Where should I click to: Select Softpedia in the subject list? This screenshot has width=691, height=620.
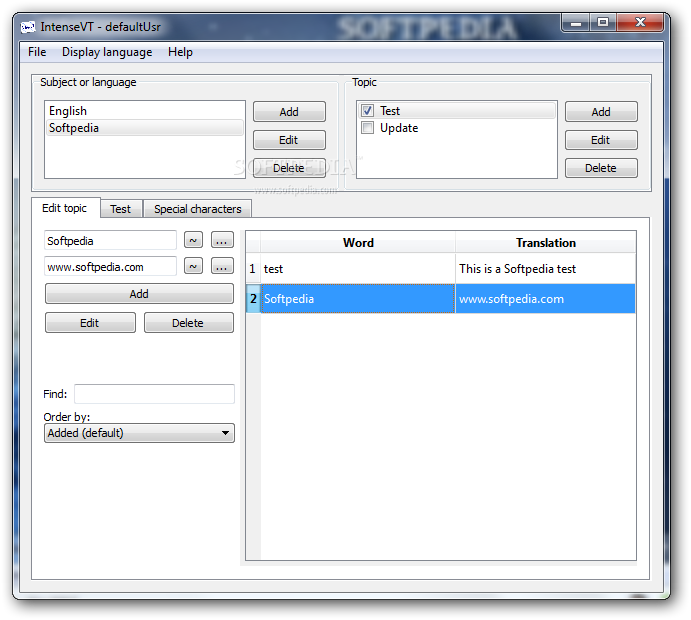(145, 128)
